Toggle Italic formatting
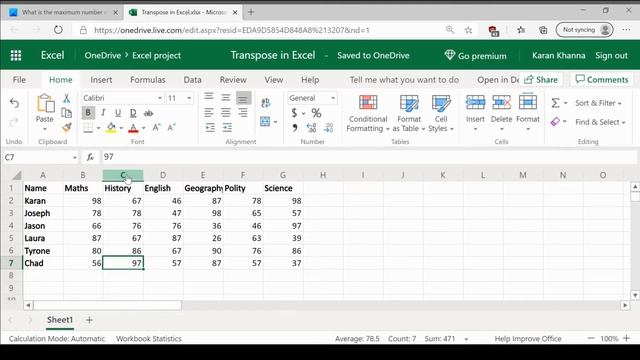This screenshot has width=640, height=360. 103,113
